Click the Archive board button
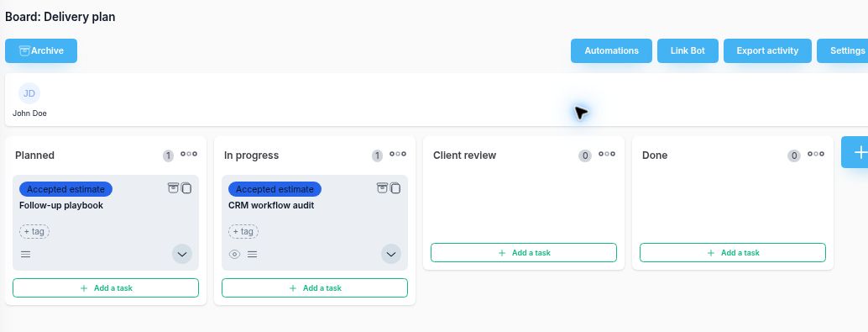This screenshot has height=332, width=868. click(x=41, y=50)
